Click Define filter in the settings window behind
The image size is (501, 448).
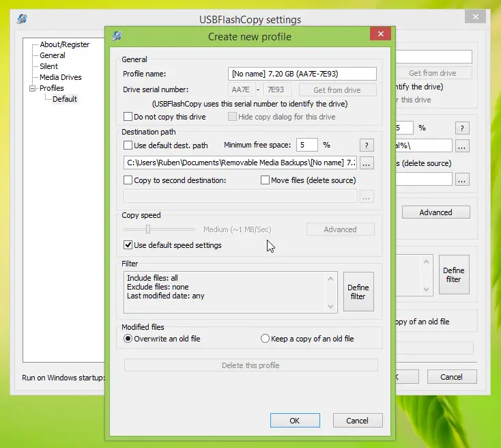coord(454,275)
